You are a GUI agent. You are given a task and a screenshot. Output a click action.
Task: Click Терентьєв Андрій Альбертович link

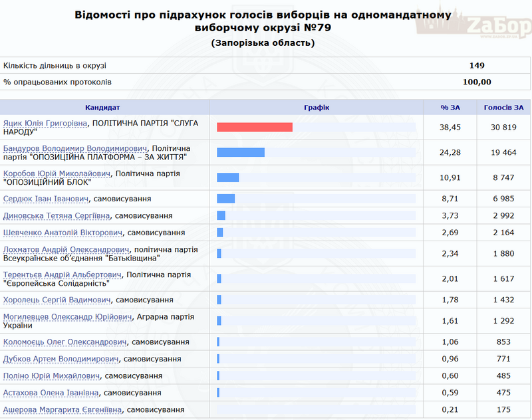[63, 275]
